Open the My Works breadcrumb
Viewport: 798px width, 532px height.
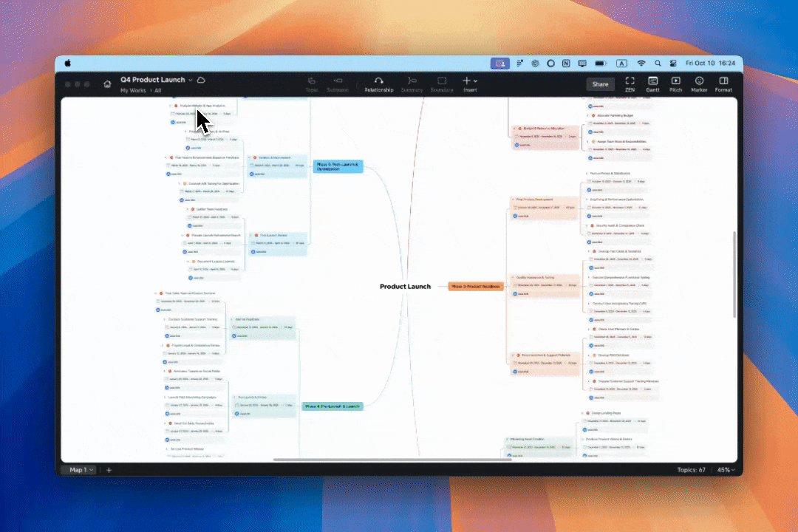(x=133, y=90)
